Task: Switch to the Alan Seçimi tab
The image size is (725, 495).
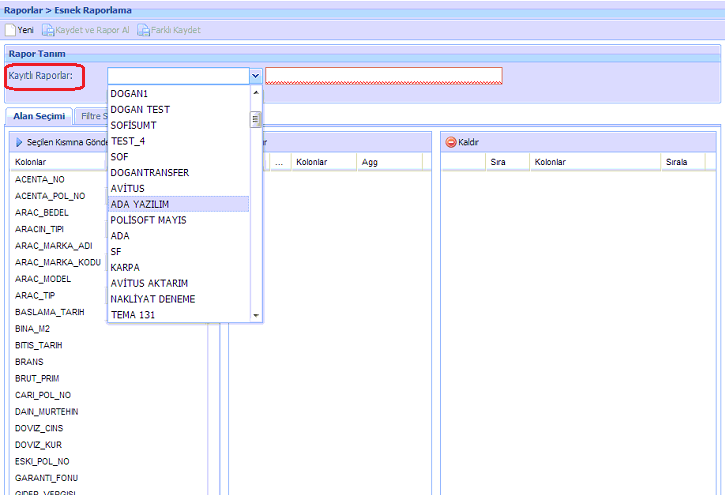Action: pyautogui.click(x=39, y=117)
